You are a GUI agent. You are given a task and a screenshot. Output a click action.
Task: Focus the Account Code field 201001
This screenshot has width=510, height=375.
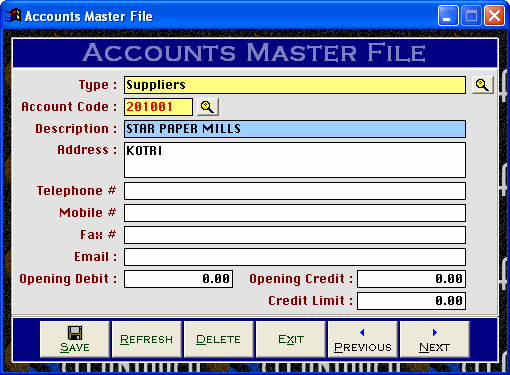[x=158, y=107]
